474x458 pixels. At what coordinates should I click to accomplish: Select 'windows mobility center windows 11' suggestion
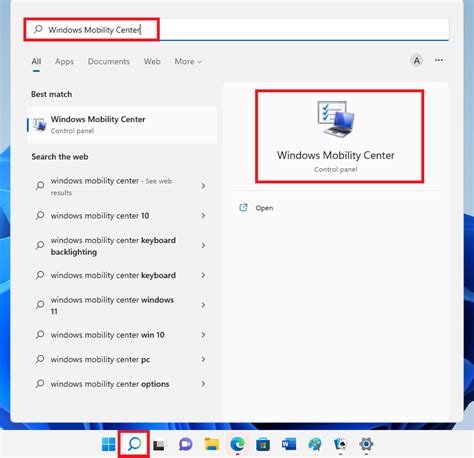[112, 305]
